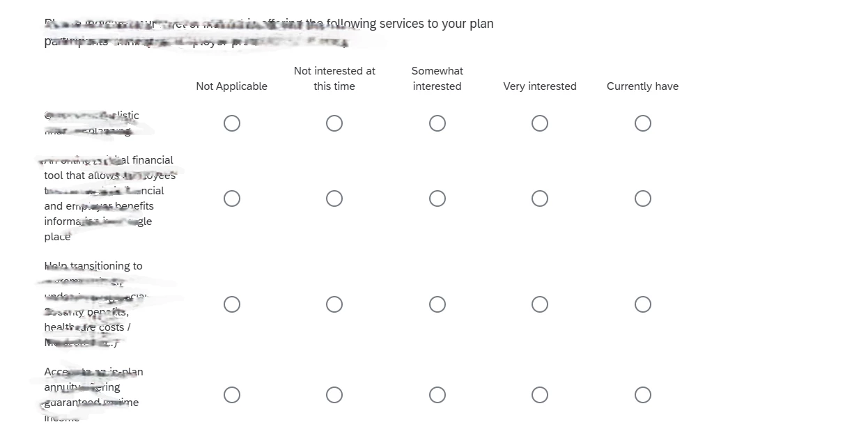
Task: Select Not Applicable for in-plan annuity row
Action: [232, 395]
